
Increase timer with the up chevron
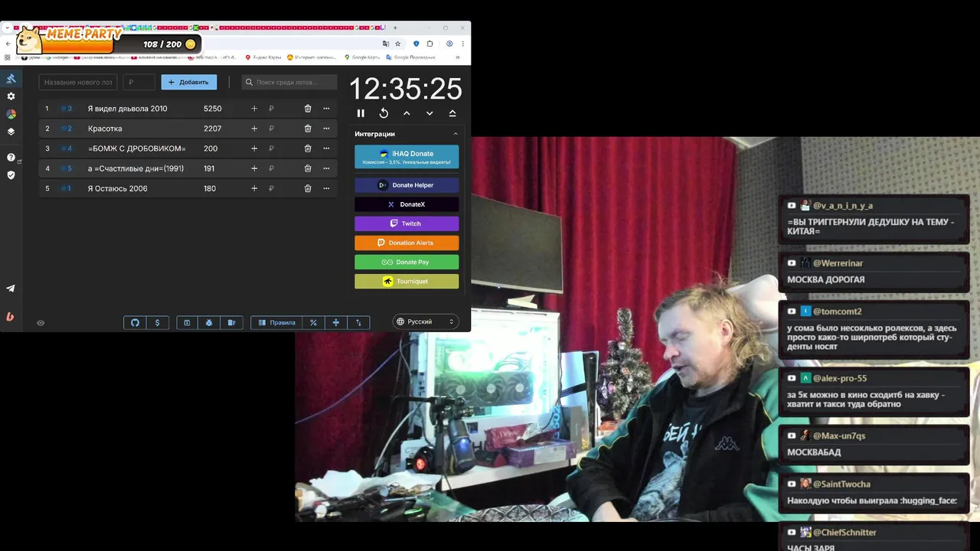[407, 113]
